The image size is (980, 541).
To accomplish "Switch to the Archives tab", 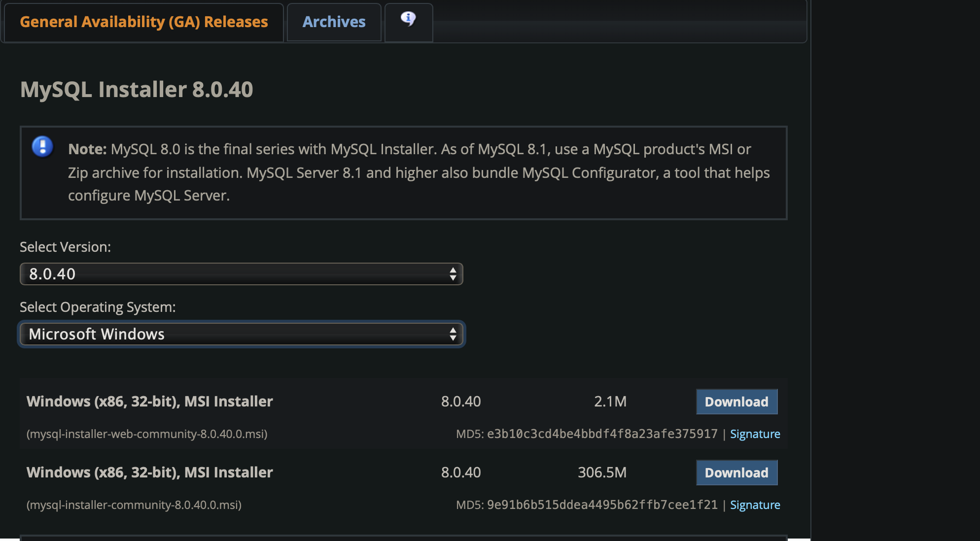I will 334,22.
